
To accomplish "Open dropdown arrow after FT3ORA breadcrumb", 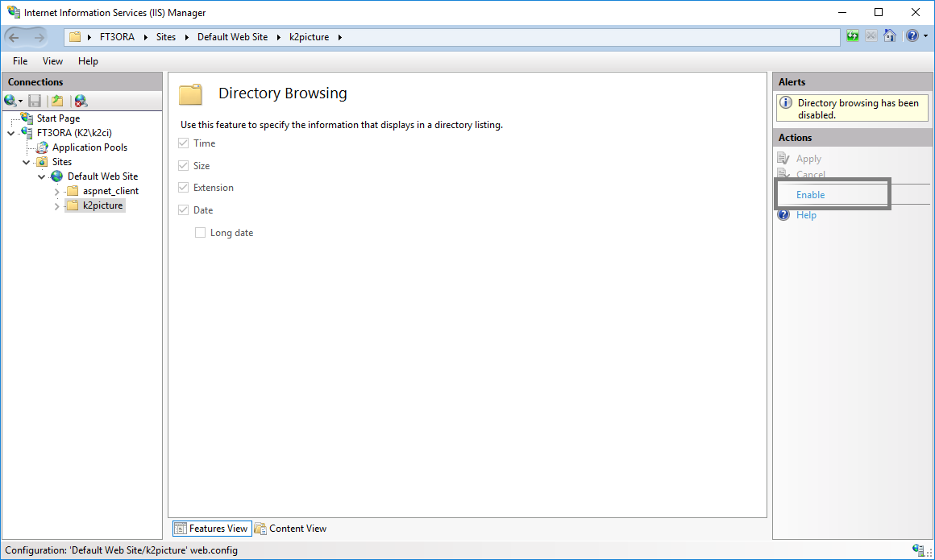I will (146, 37).
